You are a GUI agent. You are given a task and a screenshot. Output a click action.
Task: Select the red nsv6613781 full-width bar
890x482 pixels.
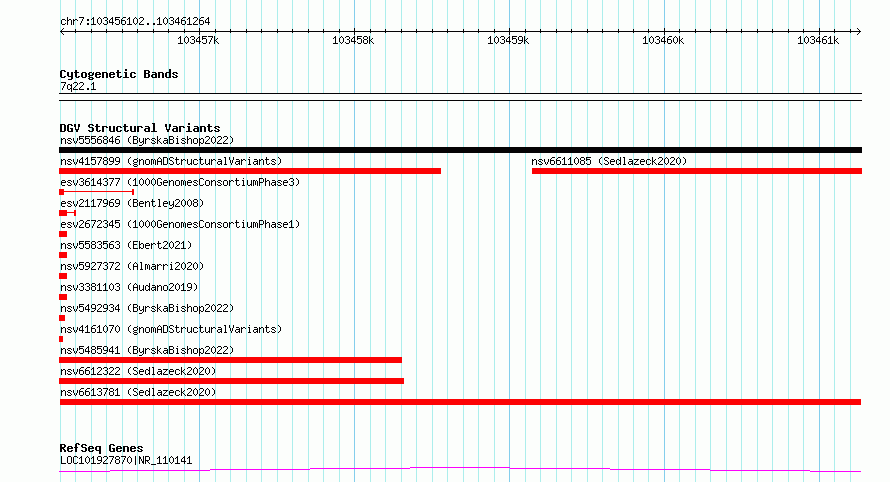[460, 402]
